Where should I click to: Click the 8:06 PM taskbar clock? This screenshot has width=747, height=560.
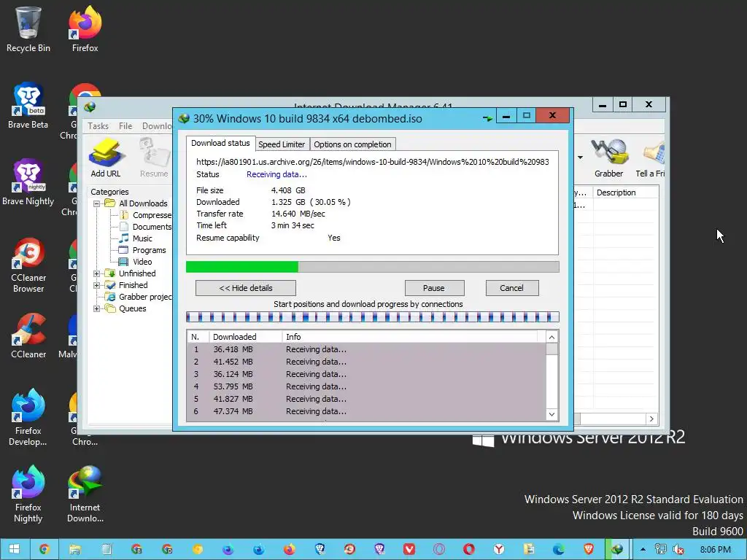click(x=715, y=550)
